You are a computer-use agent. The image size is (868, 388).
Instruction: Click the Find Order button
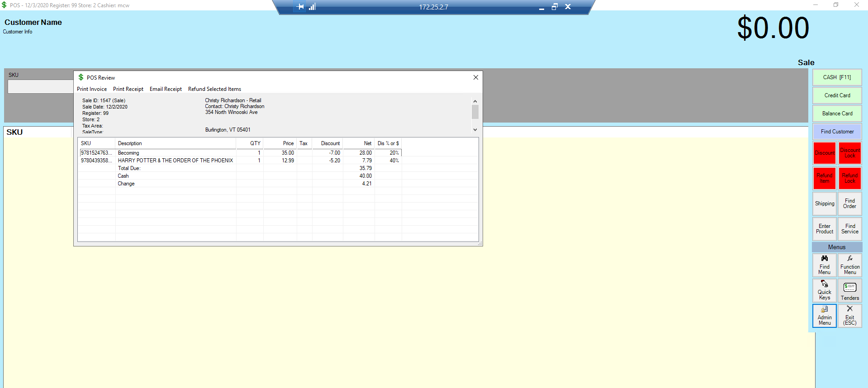point(849,203)
